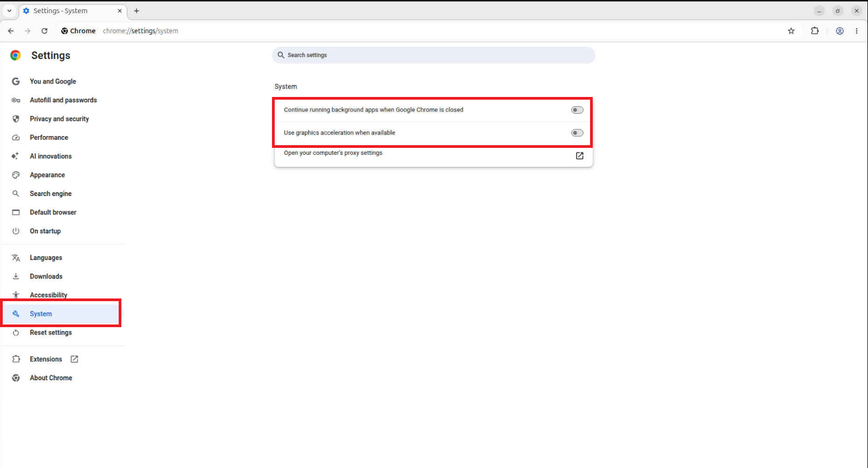Screen dimensions: 868x468
Task: Click the Chrome logo beside Settings
Action: click(16, 55)
